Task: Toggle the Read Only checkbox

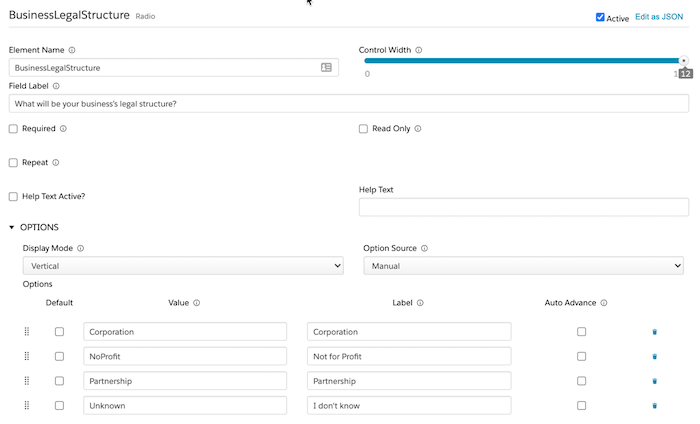Action: (363, 129)
